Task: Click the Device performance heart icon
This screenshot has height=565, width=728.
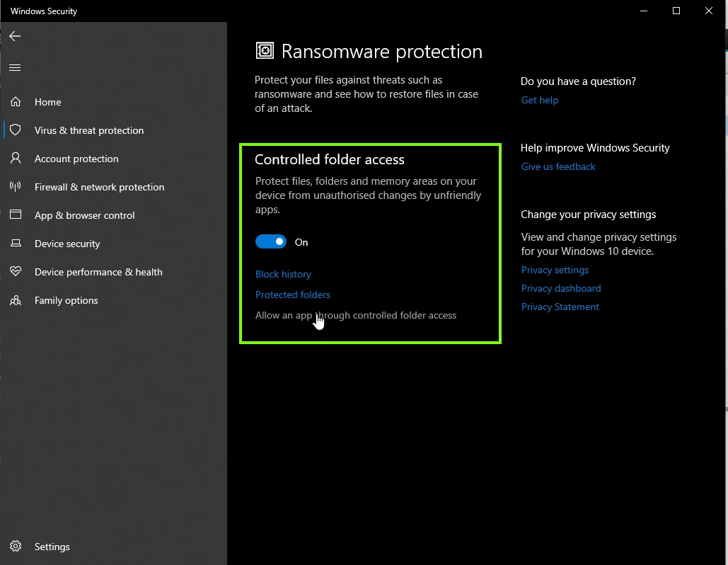Action: [x=16, y=271]
